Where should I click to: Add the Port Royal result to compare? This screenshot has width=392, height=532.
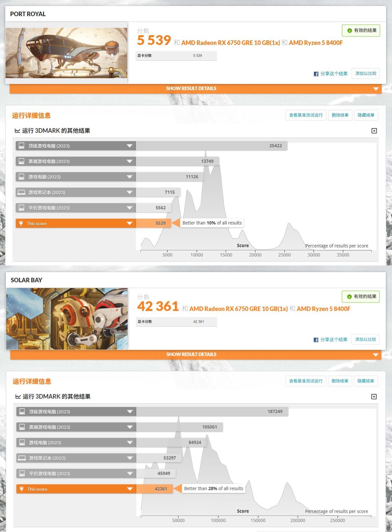[366, 74]
